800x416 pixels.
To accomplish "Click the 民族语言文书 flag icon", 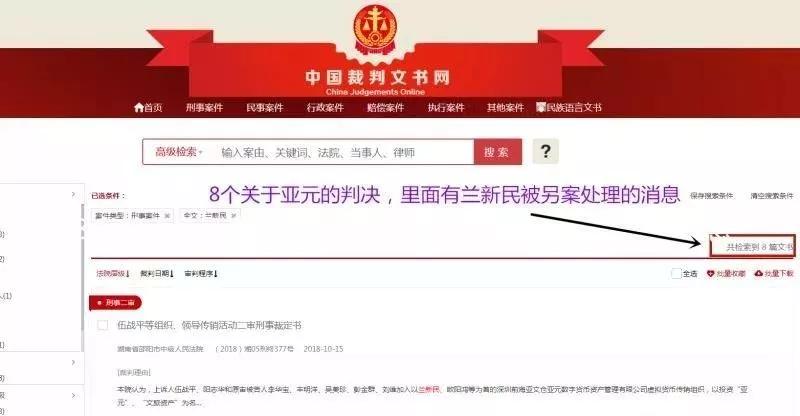I will [x=541, y=107].
